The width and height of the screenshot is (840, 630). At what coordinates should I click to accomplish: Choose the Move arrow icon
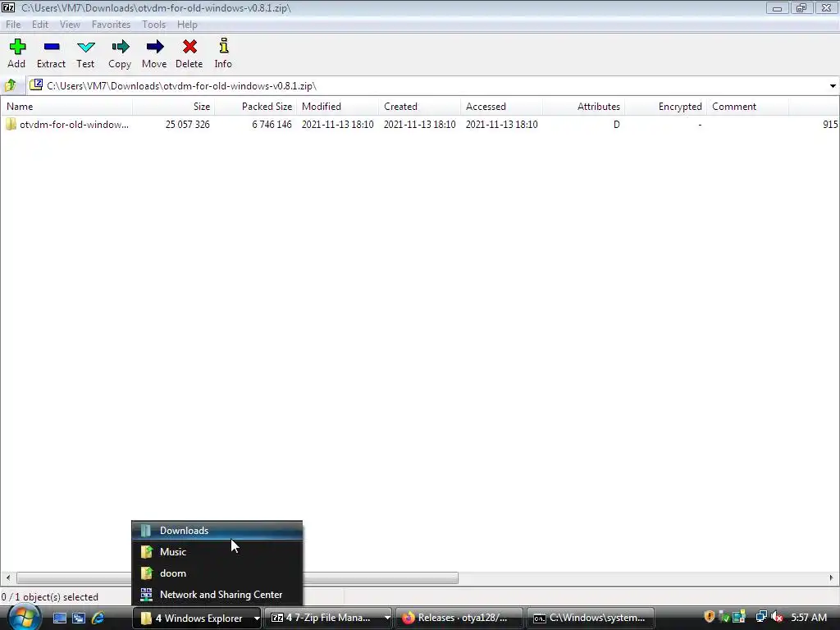[x=155, y=47]
